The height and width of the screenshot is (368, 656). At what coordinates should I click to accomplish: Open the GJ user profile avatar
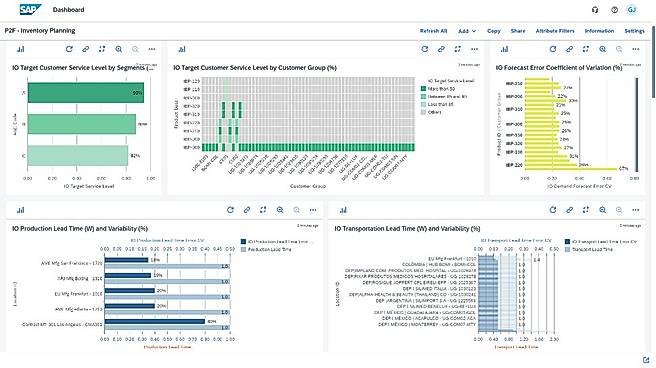point(632,10)
